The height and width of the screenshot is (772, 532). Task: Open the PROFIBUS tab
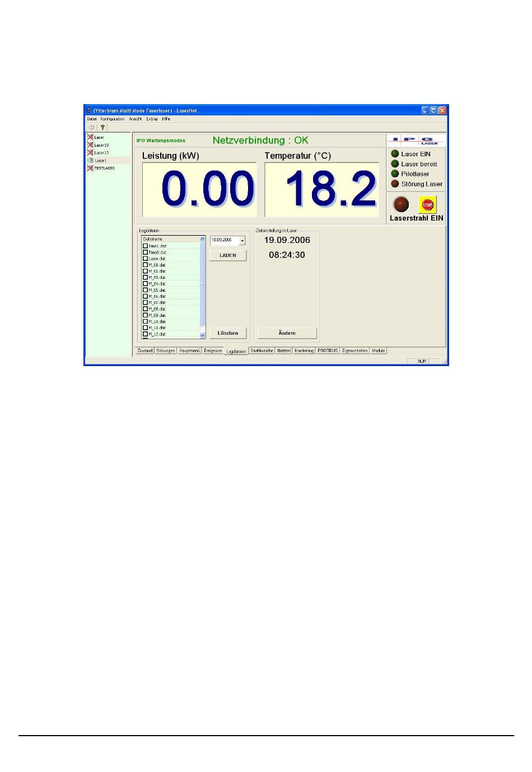328,351
